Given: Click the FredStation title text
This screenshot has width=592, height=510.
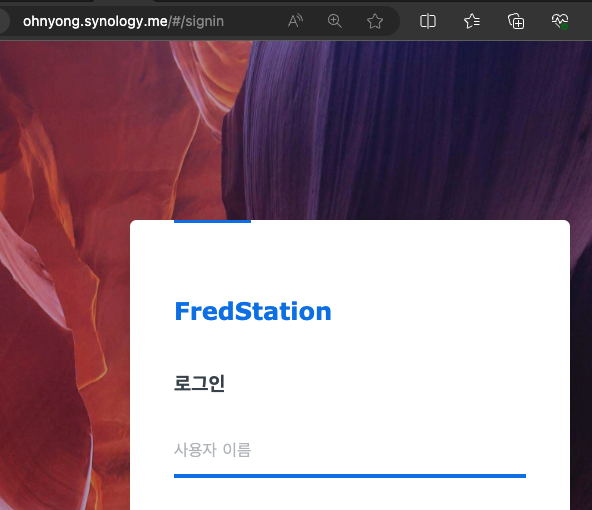Looking at the screenshot, I should tap(253, 311).
